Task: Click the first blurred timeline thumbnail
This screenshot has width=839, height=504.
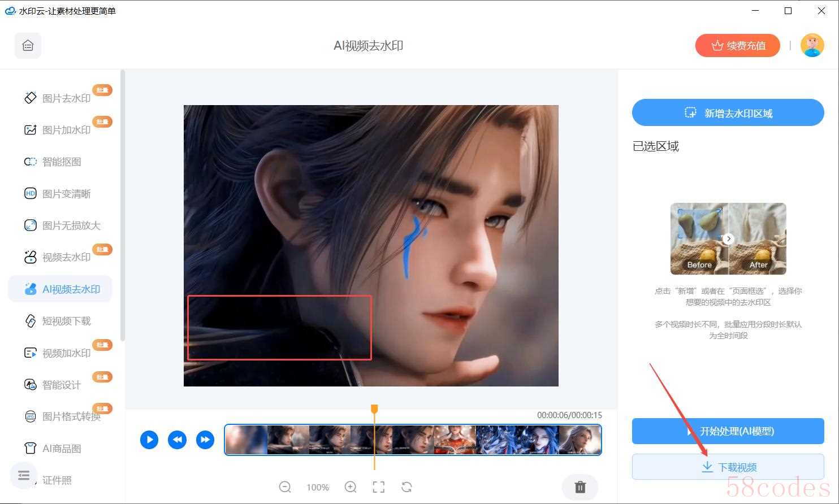Action: tap(246, 440)
